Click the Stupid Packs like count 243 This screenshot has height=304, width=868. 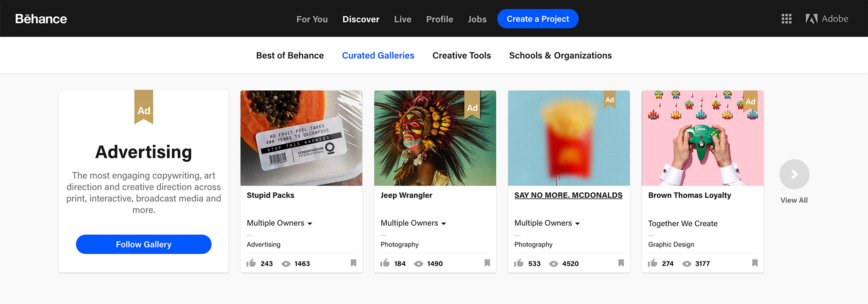point(267,264)
